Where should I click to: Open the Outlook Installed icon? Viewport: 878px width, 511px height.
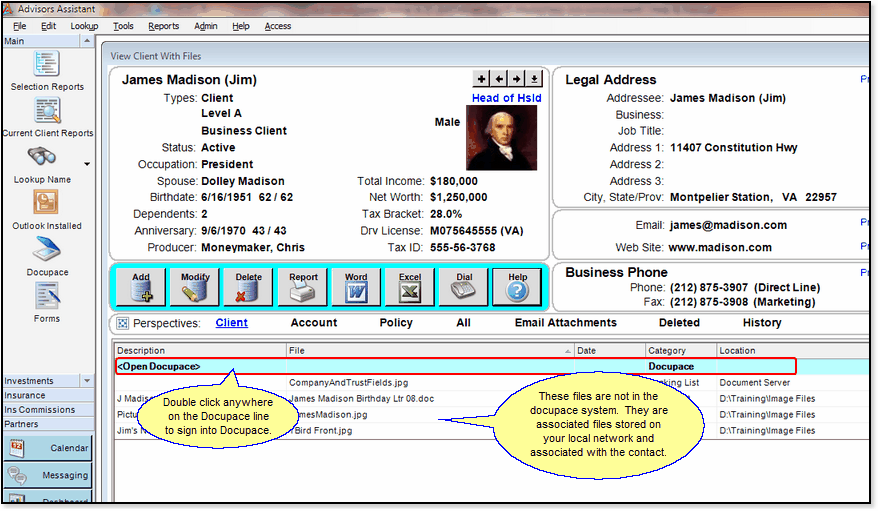46,203
